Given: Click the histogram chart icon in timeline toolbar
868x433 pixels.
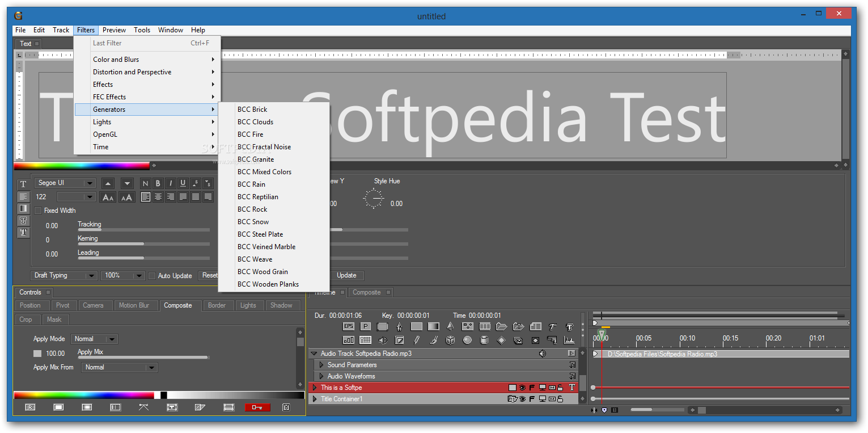Looking at the screenshot, I should coord(570,340).
